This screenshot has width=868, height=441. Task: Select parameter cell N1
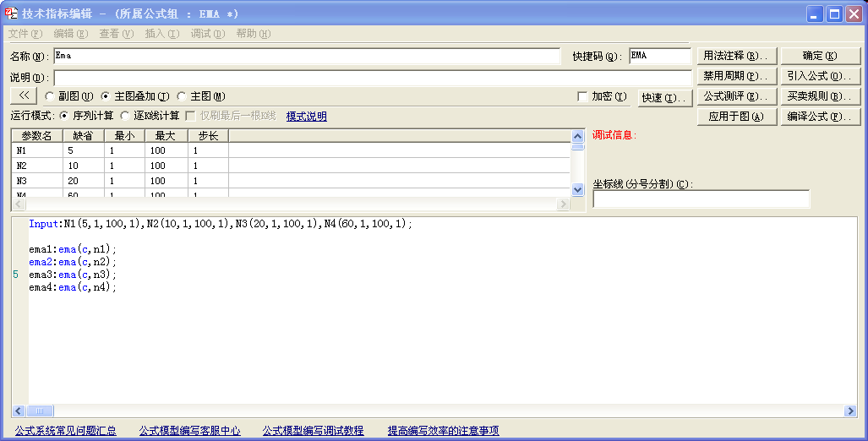pos(37,150)
